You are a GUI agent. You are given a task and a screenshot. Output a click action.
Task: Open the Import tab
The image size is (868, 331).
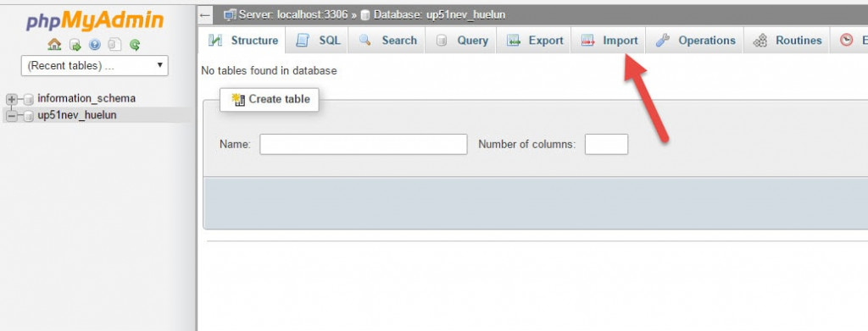pos(609,41)
